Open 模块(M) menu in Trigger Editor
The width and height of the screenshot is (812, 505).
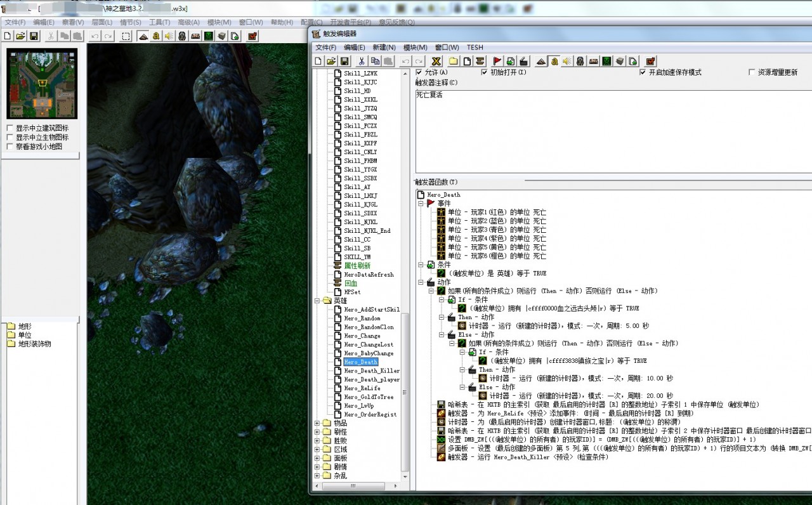(415, 48)
